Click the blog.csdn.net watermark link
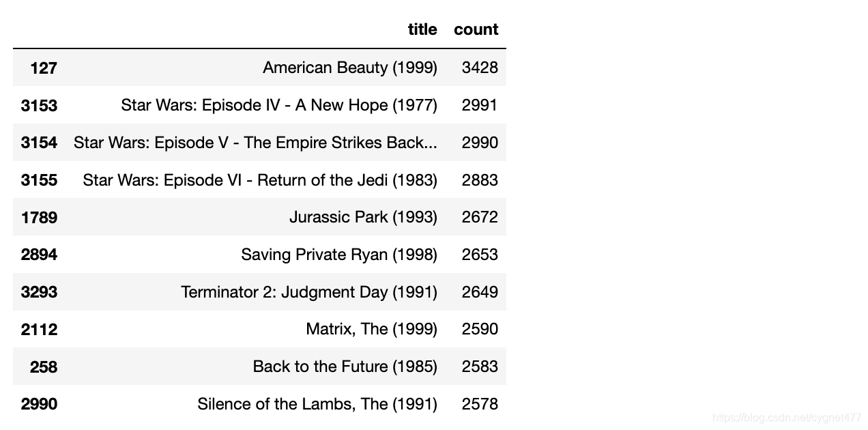This screenshot has width=868, height=430. [x=787, y=417]
